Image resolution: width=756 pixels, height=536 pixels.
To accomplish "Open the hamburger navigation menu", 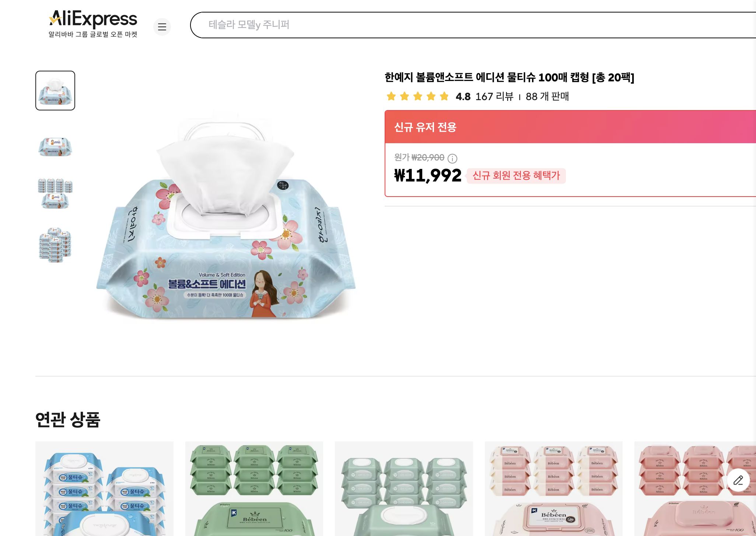I will tap(162, 27).
